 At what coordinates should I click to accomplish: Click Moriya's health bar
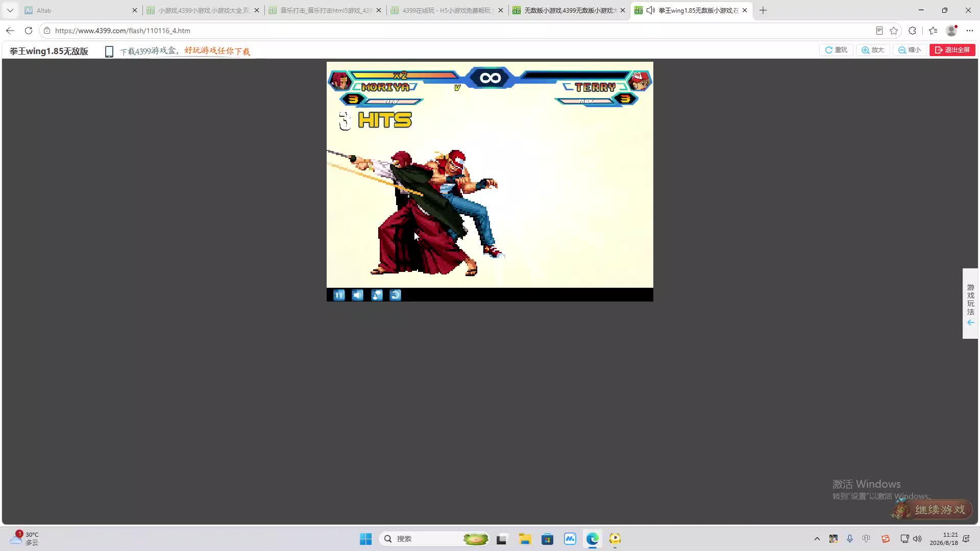pos(404,75)
